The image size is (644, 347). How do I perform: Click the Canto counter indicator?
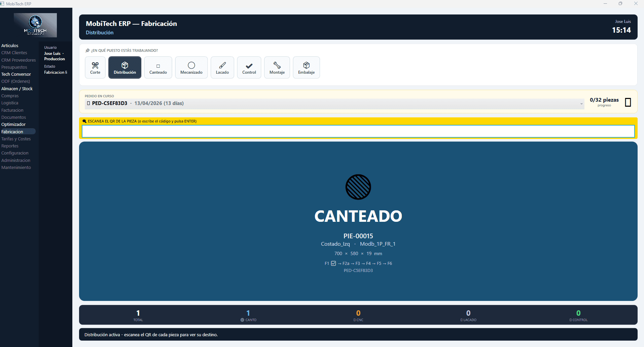click(248, 316)
